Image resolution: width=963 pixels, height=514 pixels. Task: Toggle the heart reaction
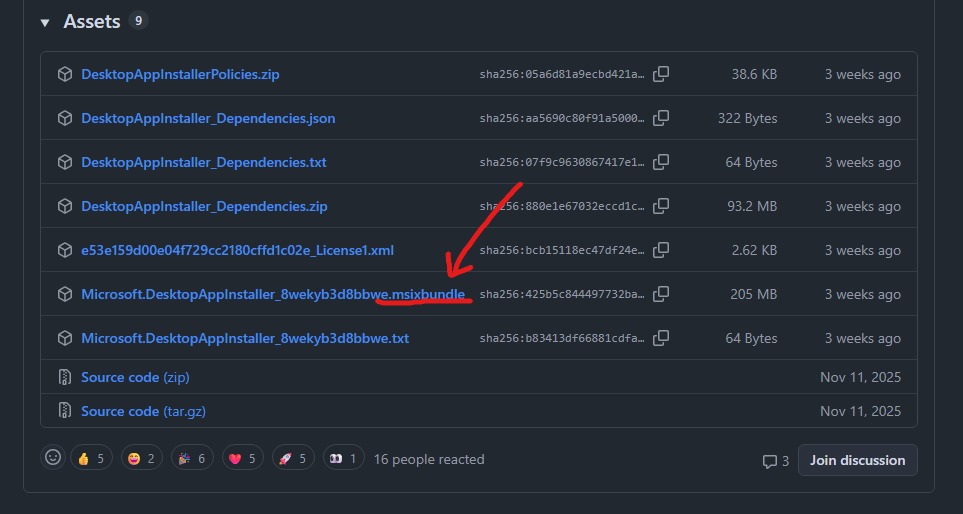243,458
